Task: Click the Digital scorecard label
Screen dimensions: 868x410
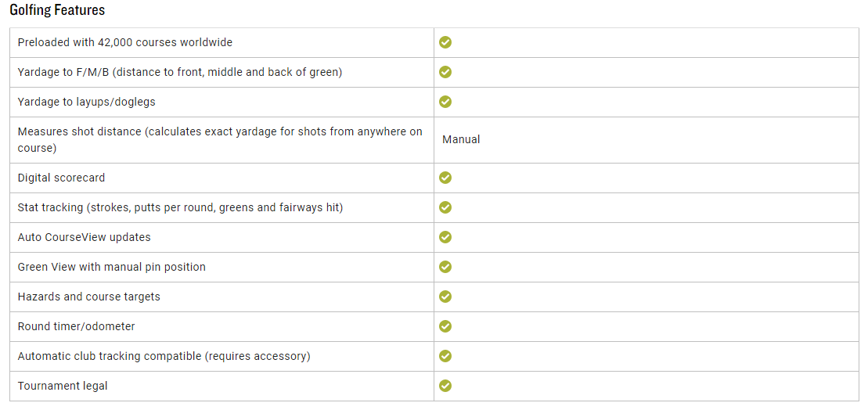Action: 61,178
